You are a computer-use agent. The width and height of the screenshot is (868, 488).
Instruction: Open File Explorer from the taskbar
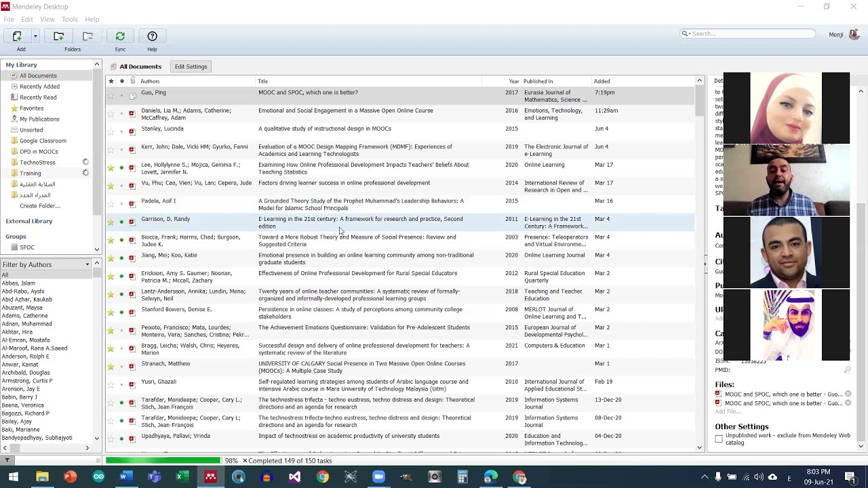click(42, 477)
